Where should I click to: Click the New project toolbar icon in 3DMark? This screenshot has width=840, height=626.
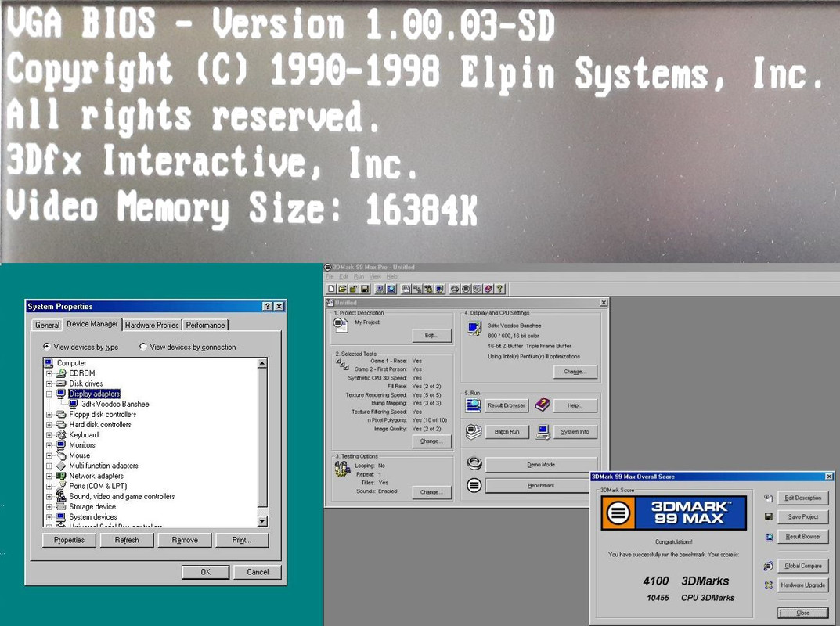(x=331, y=290)
